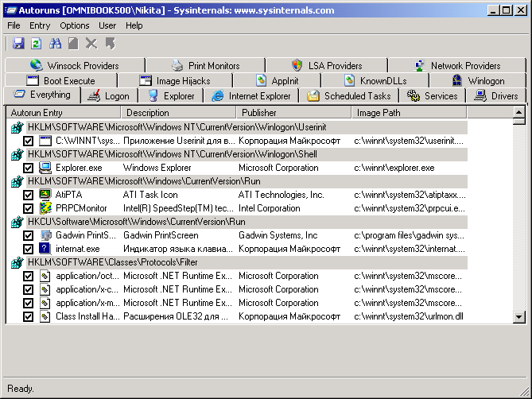Open the User menu
The width and height of the screenshot is (532, 399).
(107, 25)
